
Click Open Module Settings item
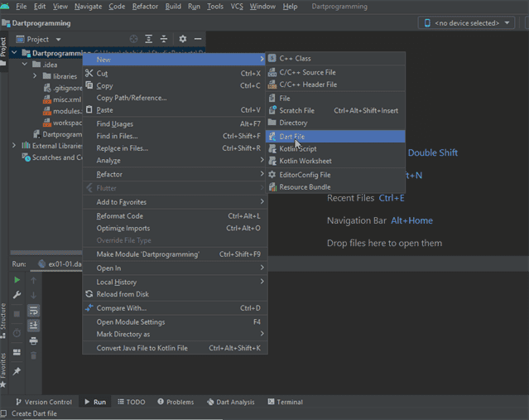[x=175, y=321]
